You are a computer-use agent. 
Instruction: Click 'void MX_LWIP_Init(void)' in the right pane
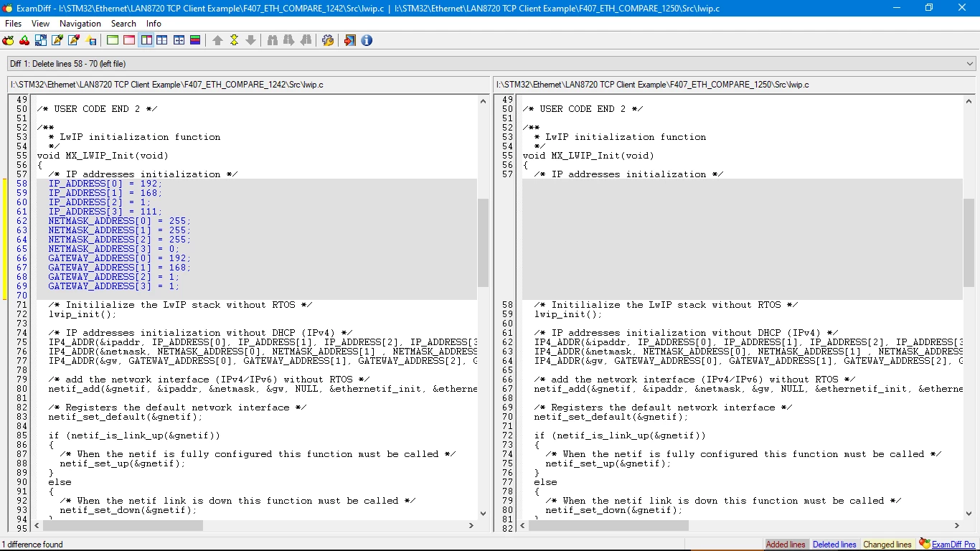click(588, 156)
